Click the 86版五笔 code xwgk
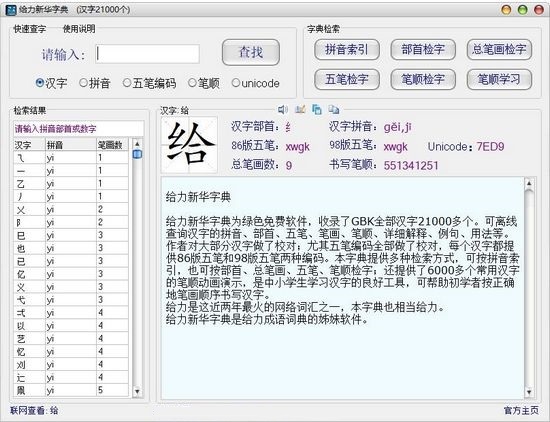Viewport: 550px width, 422px height. (297, 146)
